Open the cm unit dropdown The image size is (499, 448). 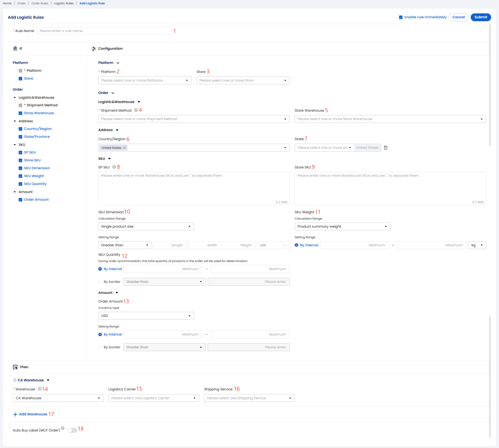pos(273,245)
